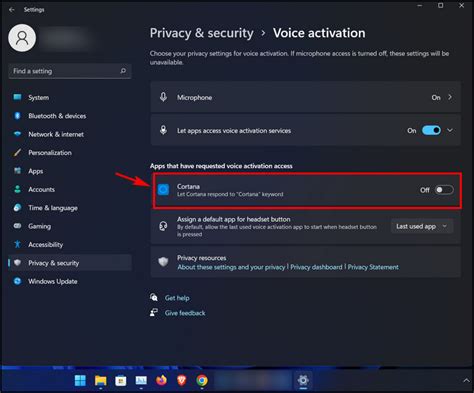Disable voice activation services toggle

pos(431,130)
